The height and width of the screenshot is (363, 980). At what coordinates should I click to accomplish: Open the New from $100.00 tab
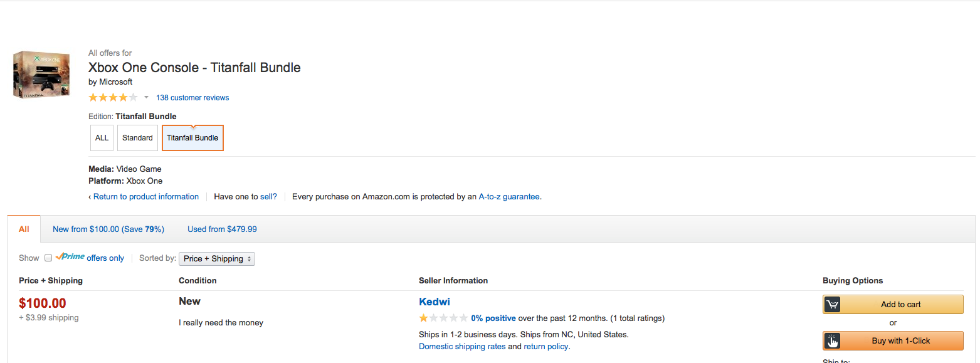click(108, 229)
